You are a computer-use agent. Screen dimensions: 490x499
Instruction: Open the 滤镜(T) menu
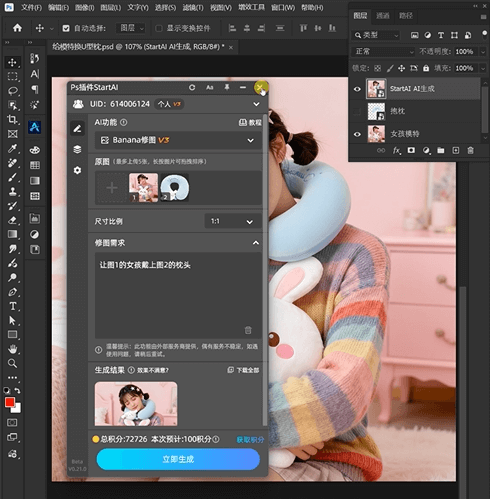click(193, 7)
